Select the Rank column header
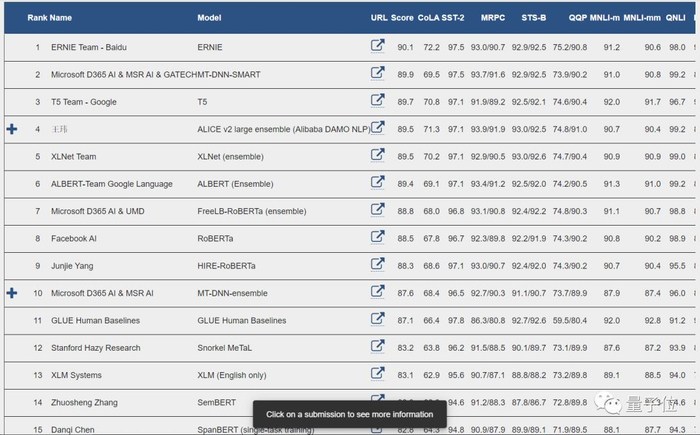 pos(37,18)
